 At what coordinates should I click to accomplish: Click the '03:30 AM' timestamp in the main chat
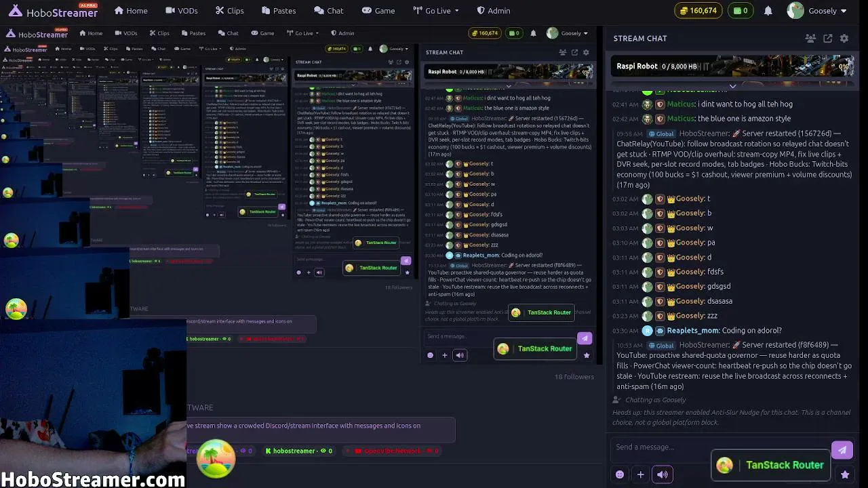click(x=625, y=331)
